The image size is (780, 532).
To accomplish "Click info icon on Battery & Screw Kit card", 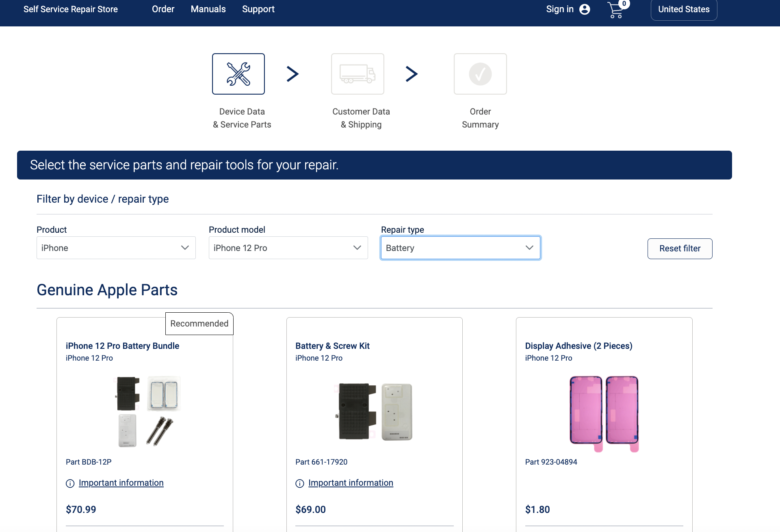I will (x=300, y=483).
